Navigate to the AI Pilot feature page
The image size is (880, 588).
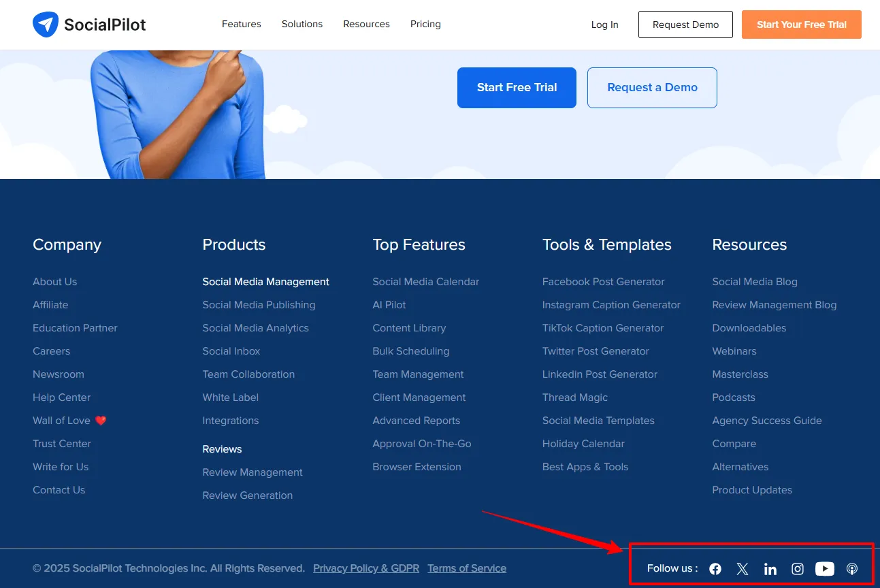point(389,304)
